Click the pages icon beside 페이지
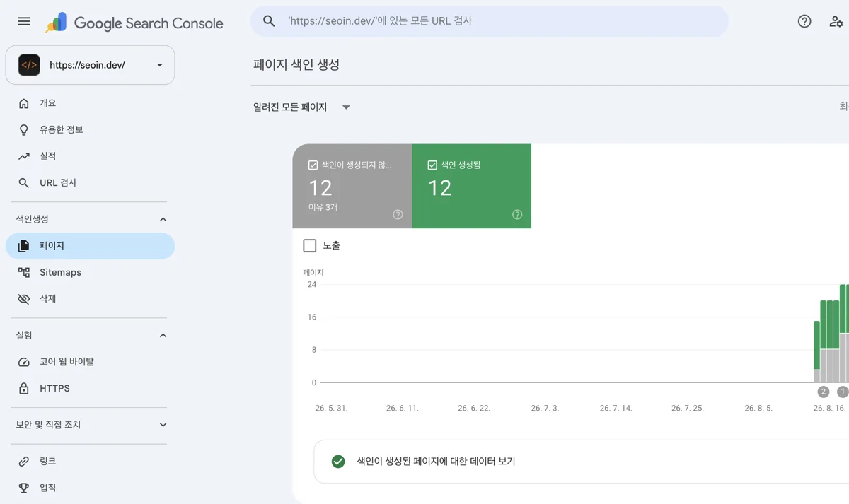This screenshot has height=504, width=849. pyautogui.click(x=24, y=246)
